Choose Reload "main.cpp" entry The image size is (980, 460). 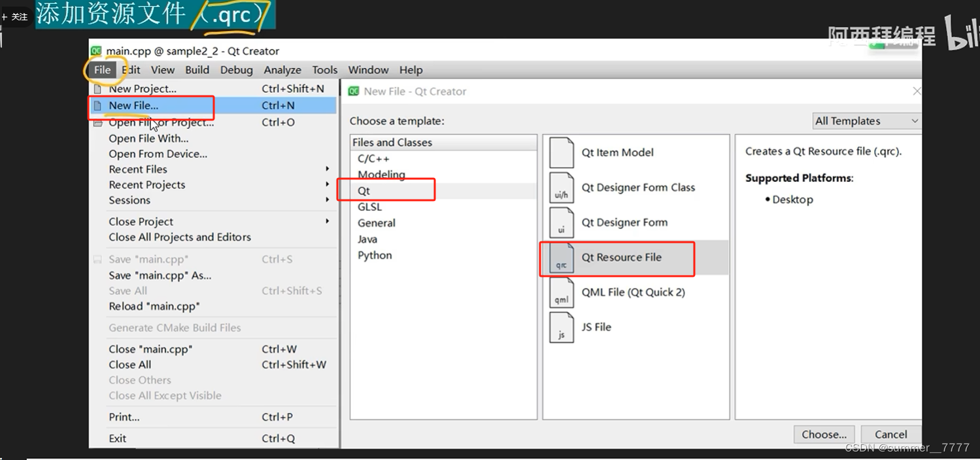pyautogui.click(x=213, y=306)
